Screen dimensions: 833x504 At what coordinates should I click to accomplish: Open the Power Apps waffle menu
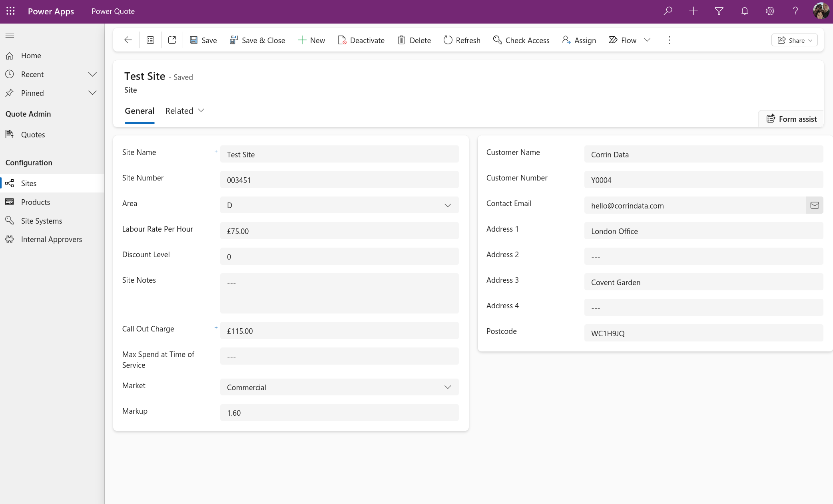click(x=10, y=11)
